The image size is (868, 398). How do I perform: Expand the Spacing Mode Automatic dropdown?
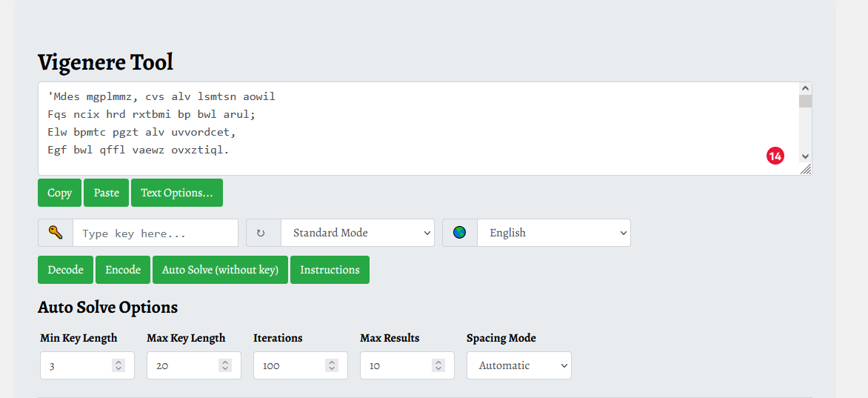click(x=518, y=365)
